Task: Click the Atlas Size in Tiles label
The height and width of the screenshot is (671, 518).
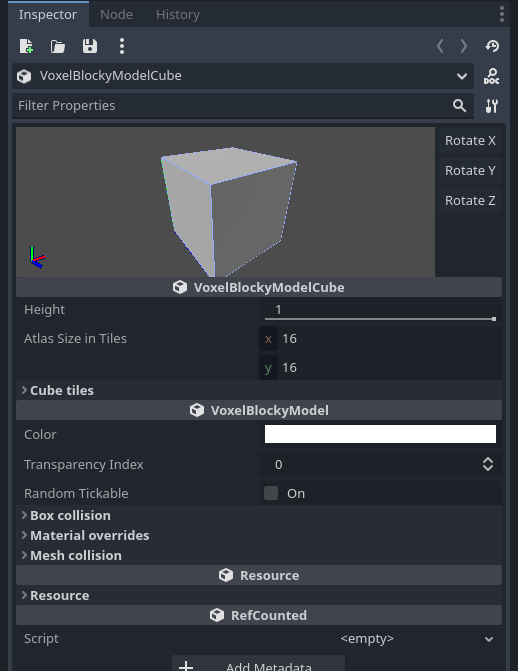Action: pos(75,338)
